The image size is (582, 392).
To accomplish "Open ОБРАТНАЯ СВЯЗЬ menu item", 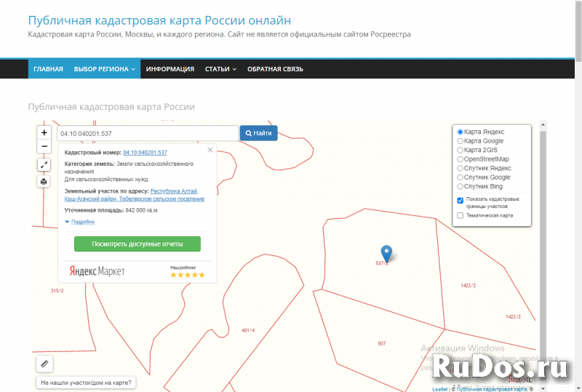I will 275,69.
